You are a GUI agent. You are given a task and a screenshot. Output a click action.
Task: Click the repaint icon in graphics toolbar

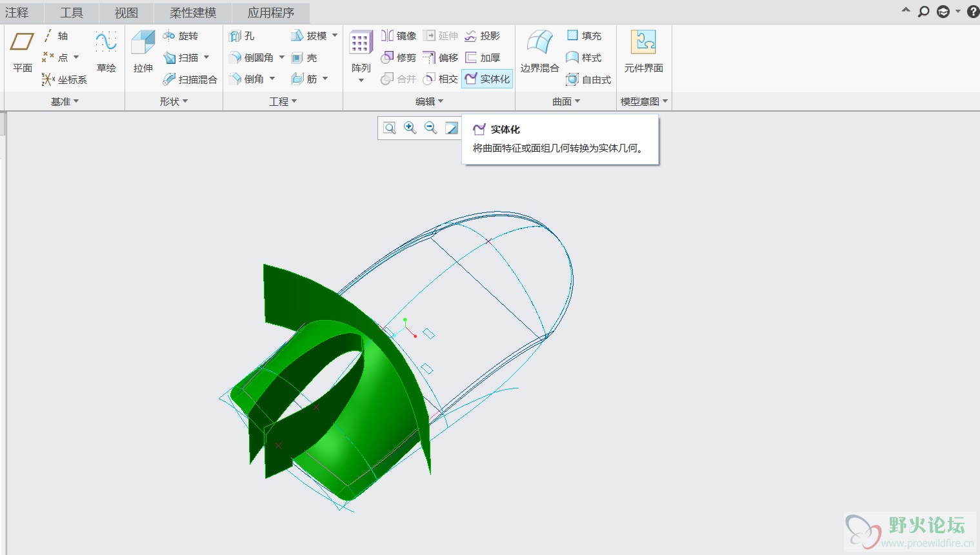click(x=452, y=128)
